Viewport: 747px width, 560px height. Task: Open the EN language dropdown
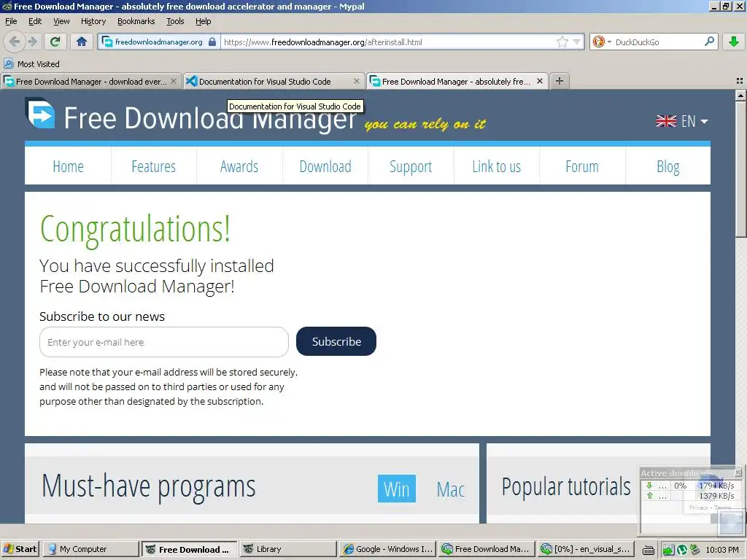[694, 122]
